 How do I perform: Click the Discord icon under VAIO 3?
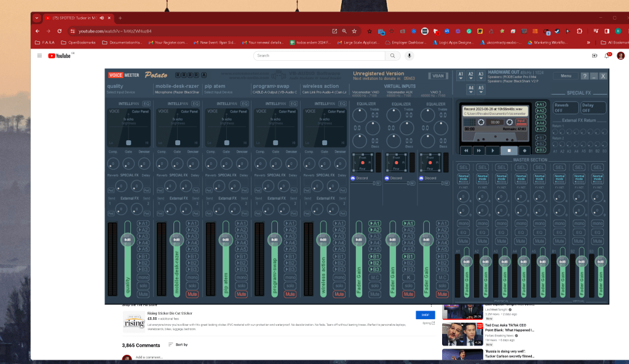pyautogui.click(x=421, y=178)
